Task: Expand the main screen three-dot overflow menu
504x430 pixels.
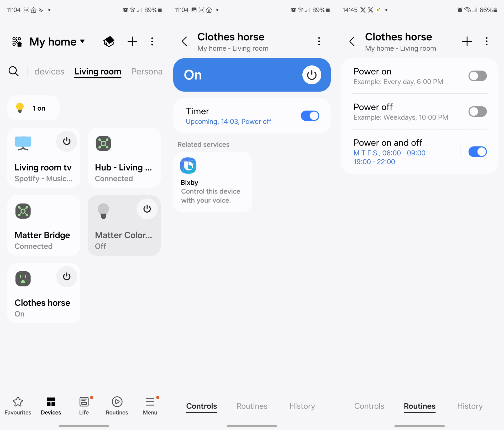Action: click(x=152, y=41)
